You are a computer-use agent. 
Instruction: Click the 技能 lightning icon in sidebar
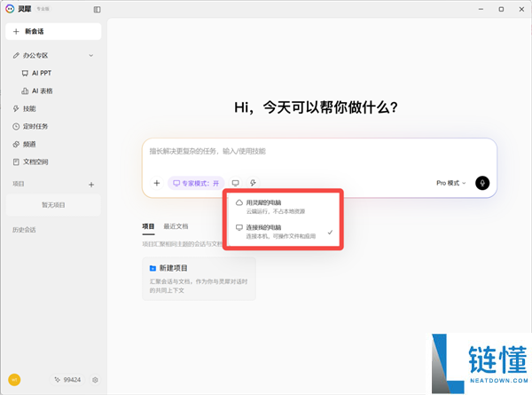(x=16, y=108)
